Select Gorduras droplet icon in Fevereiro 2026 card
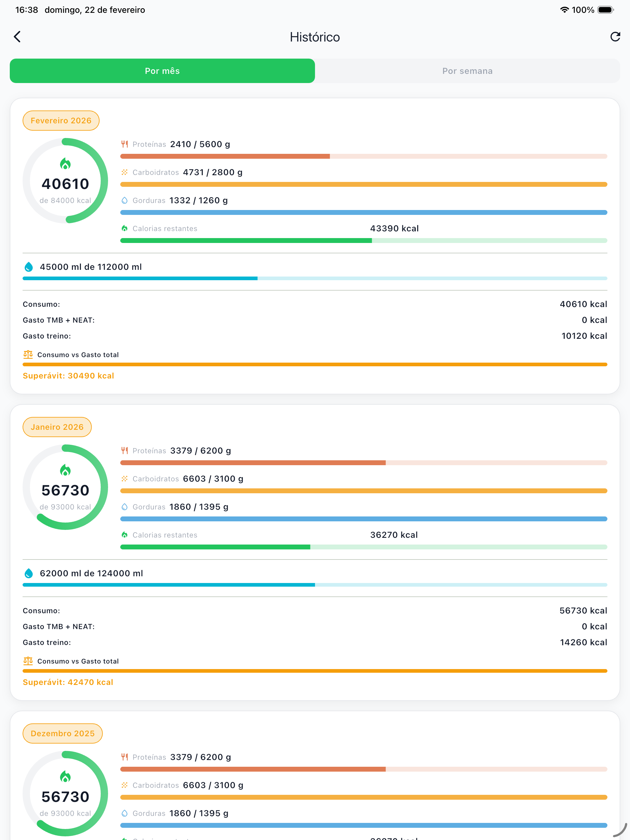 pos(125,200)
